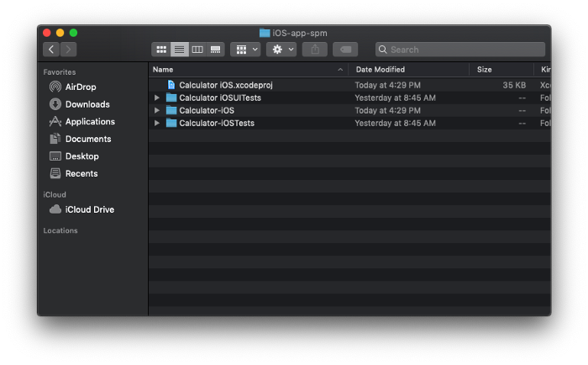588x365 pixels.
Task: Close the Finder window with red button
Action: coord(47,33)
